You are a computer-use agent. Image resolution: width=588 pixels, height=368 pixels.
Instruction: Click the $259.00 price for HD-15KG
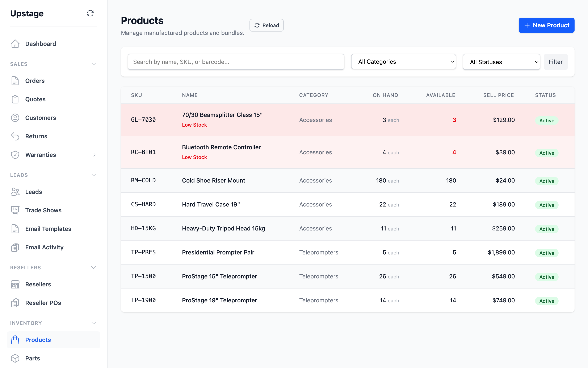(x=503, y=228)
